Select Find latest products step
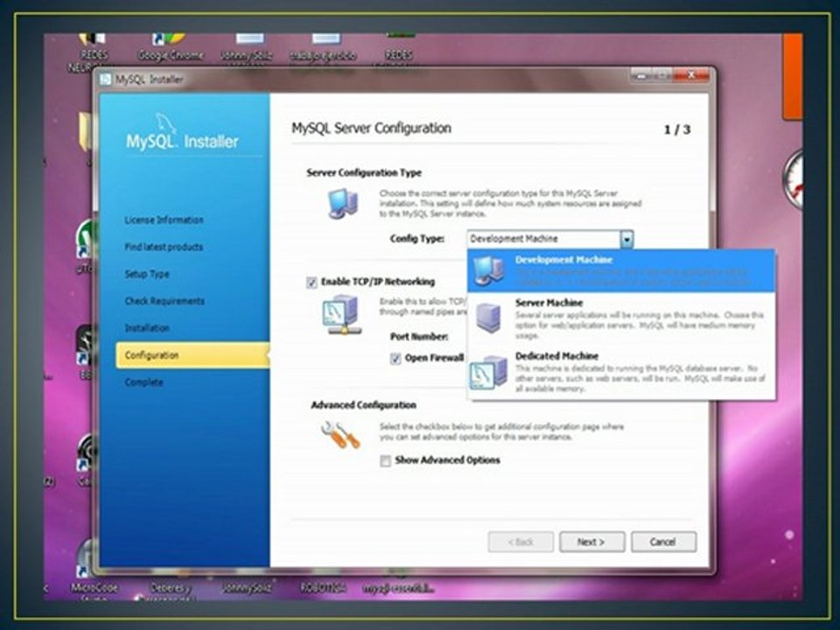This screenshot has height=630, width=840. (164, 247)
